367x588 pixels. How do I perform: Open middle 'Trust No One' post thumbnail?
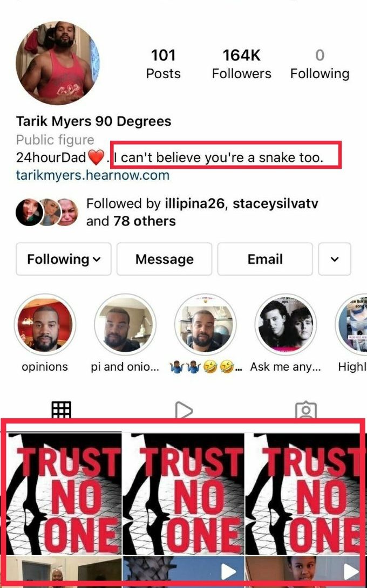[x=183, y=494]
